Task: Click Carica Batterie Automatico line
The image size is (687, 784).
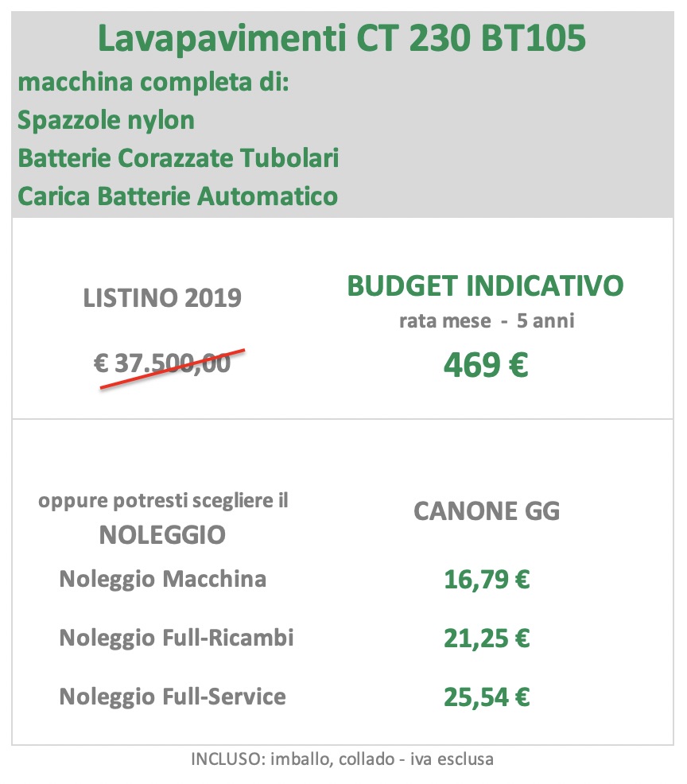Action: tap(178, 196)
